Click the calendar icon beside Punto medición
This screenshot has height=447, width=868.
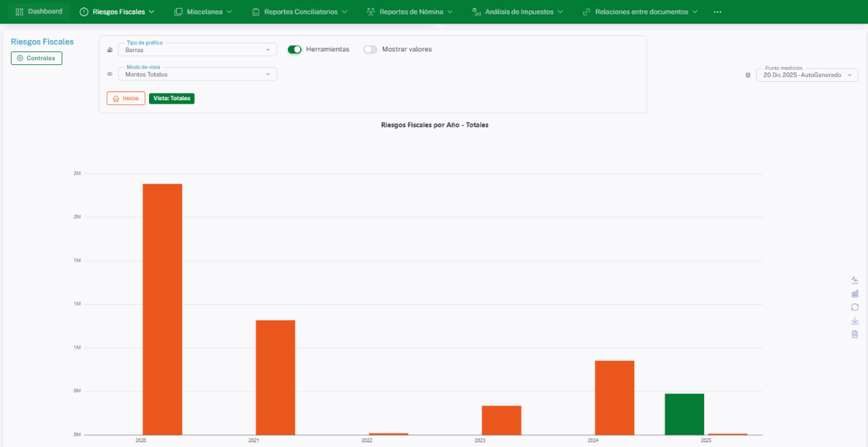[x=748, y=75]
